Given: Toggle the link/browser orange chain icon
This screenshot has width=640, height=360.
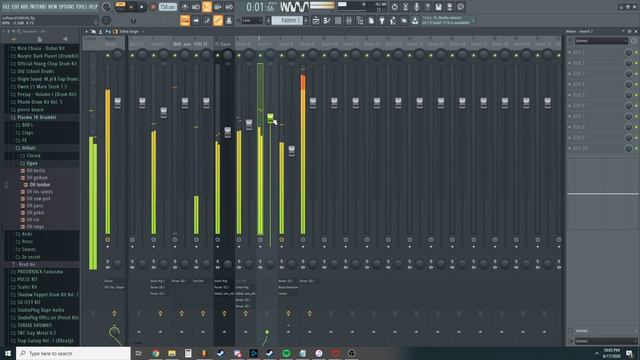Looking at the screenshot, I should (218, 20).
